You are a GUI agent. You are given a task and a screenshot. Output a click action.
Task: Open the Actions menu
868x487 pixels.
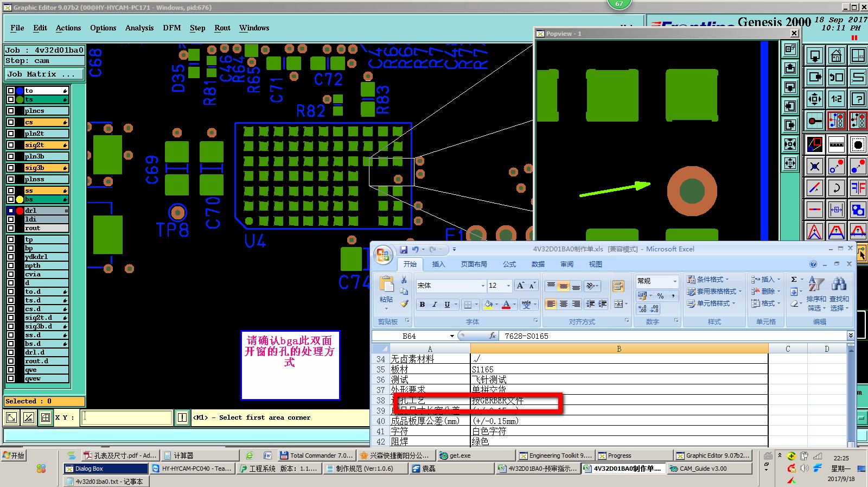pos(68,28)
